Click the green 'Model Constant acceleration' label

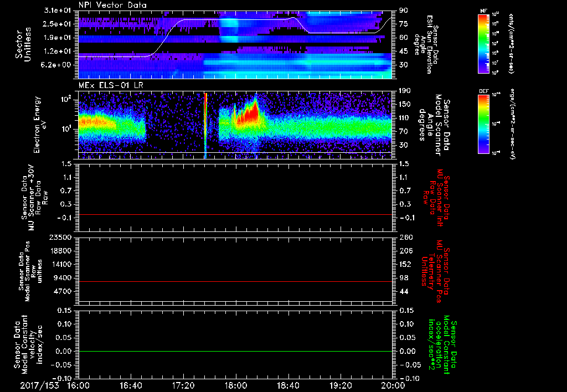click(442, 345)
